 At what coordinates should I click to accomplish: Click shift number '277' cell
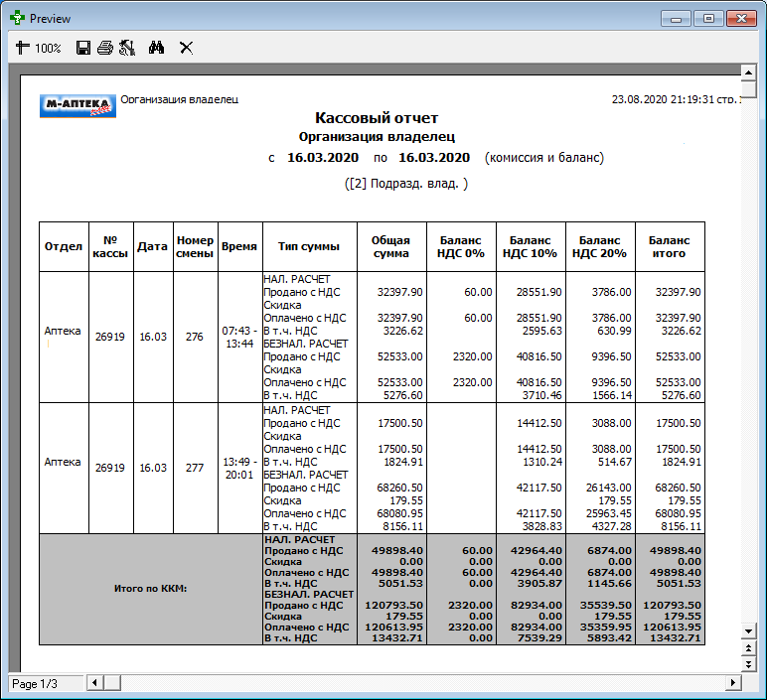click(x=194, y=468)
